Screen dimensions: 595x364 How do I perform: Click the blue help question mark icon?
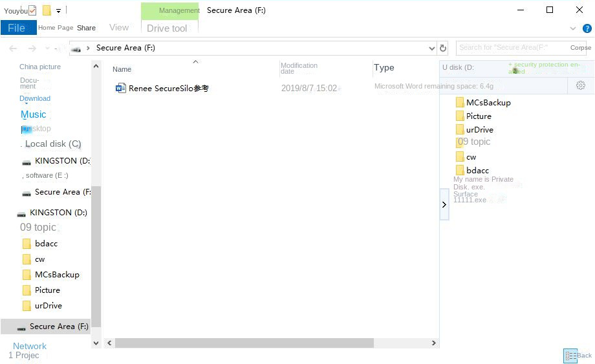[587, 28]
